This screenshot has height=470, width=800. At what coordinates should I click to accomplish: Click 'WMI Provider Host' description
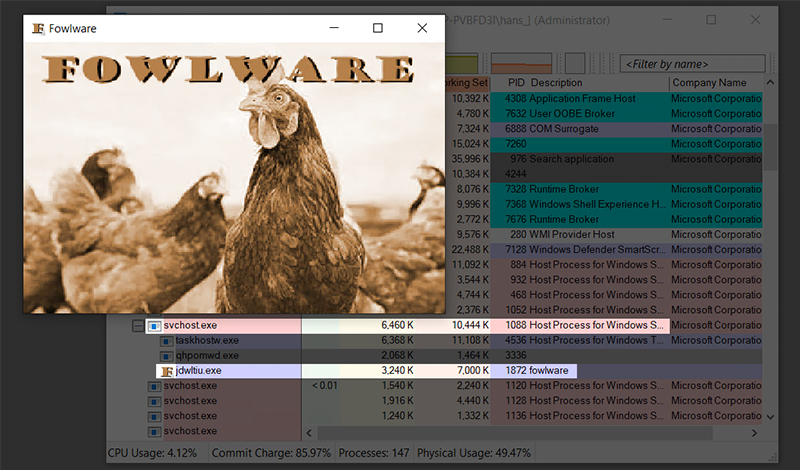pos(572,234)
